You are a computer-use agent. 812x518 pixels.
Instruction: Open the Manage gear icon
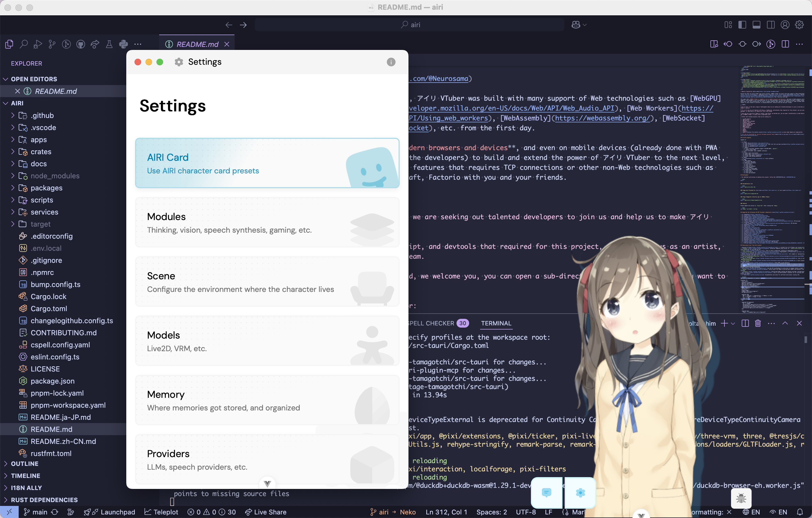[799, 25]
